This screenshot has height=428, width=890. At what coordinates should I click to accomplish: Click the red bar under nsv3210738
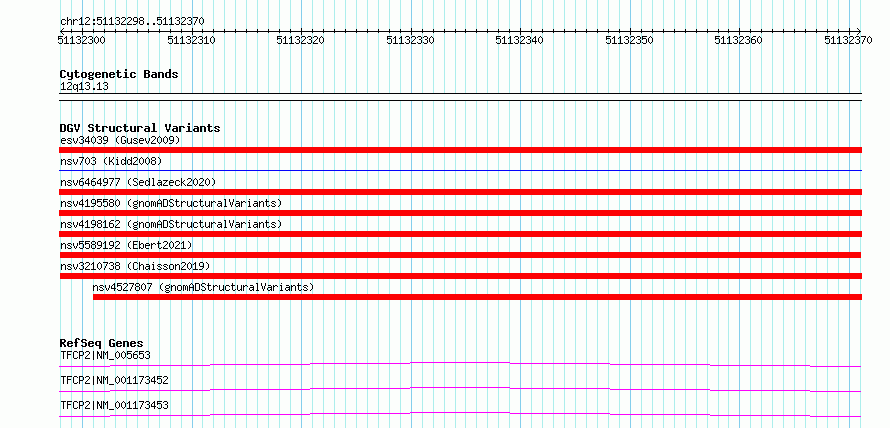[x=460, y=276]
